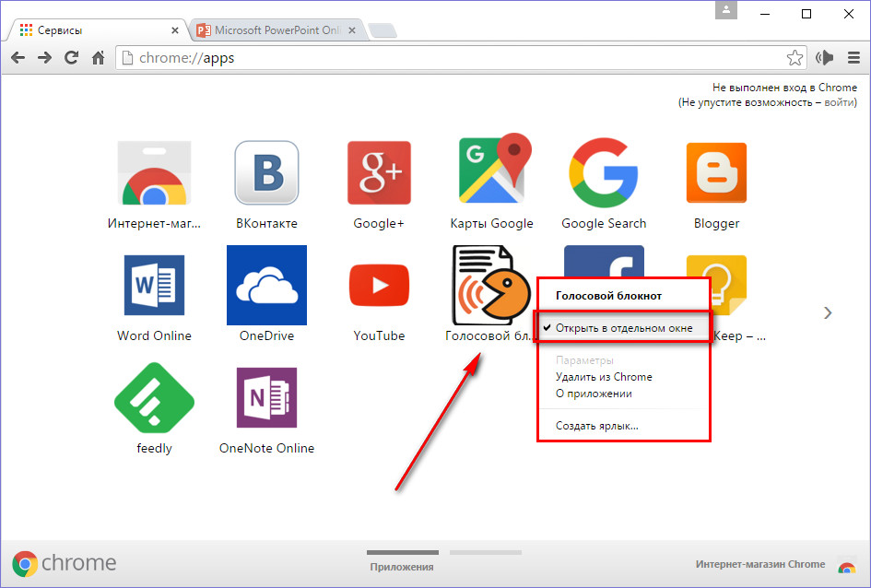The image size is (871, 588).
Task: Bookmark this page with the star
Action: 794,58
